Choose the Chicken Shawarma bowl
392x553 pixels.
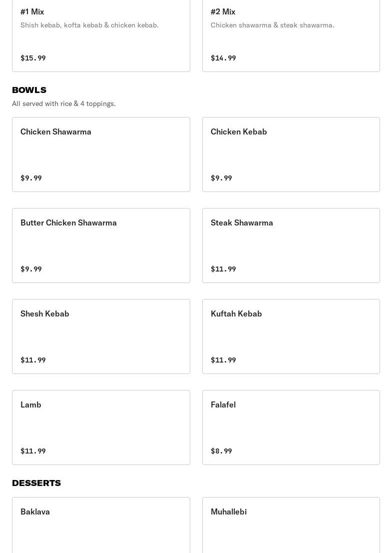tap(101, 154)
